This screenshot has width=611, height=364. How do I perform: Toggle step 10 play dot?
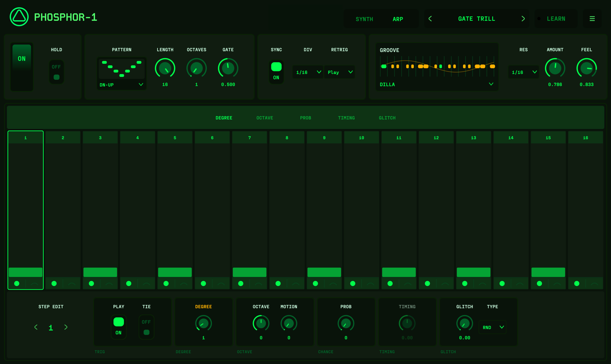(x=353, y=284)
